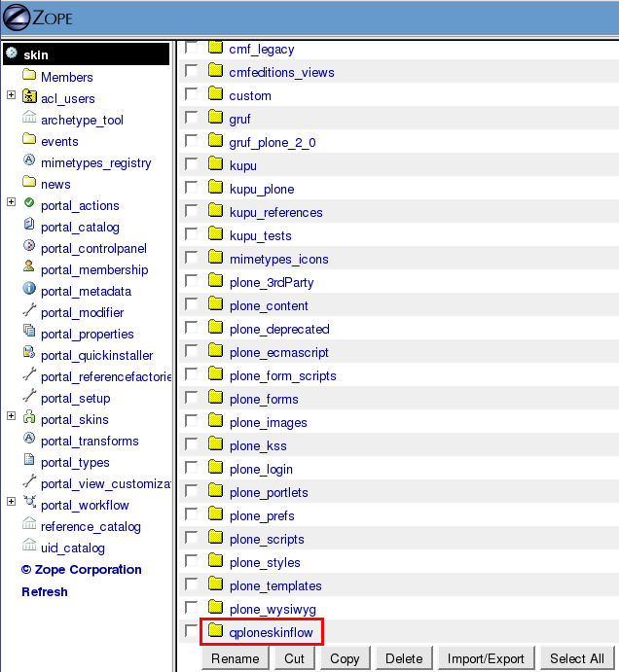Viewport: 619px width, 672px height.
Task: Tick the checkbox for custom folder
Action: tap(191, 94)
